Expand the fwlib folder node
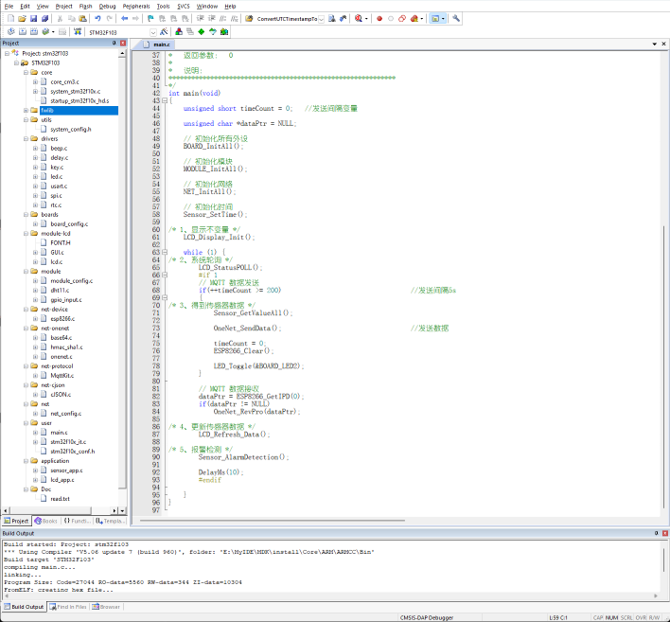This screenshot has width=670, height=622. (26, 110)
